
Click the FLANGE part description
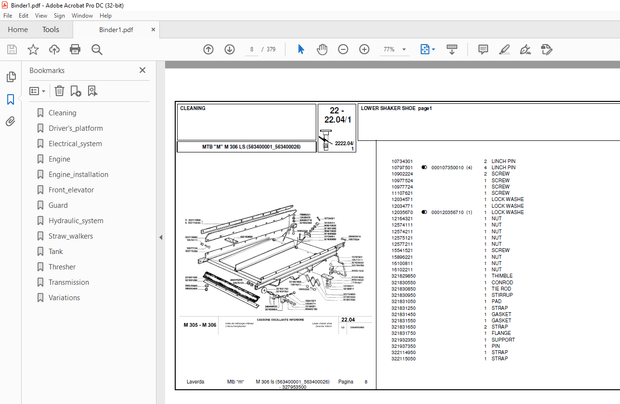tap(501, 333)
